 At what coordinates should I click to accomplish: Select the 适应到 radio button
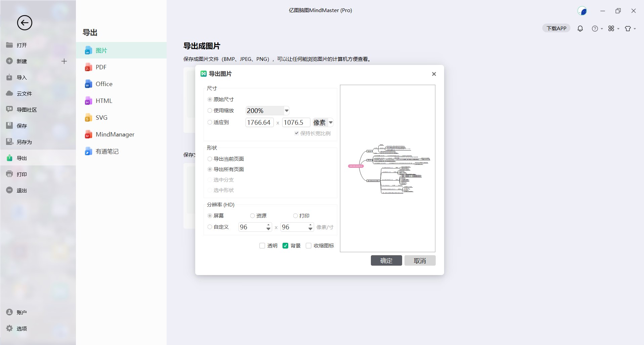[210, 122]
